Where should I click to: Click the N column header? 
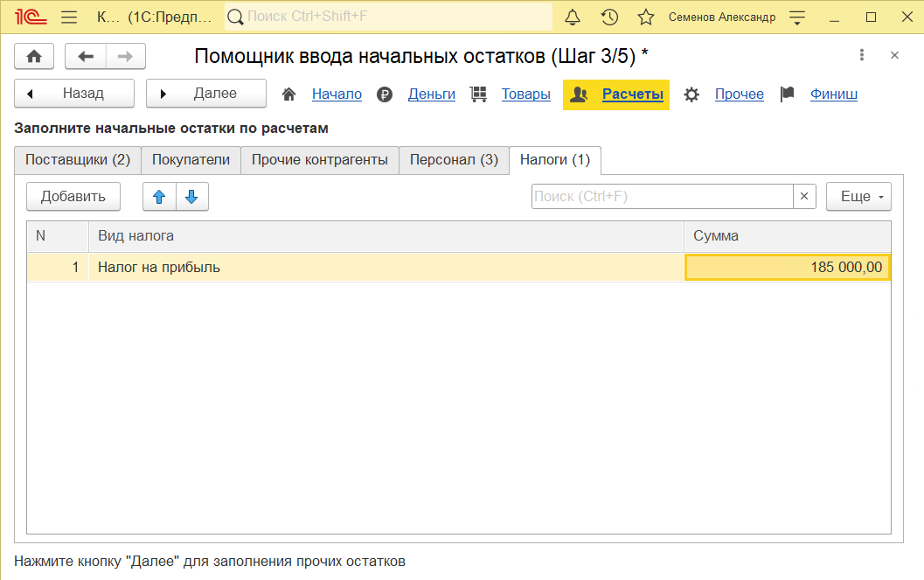click(x=58, y=236)
